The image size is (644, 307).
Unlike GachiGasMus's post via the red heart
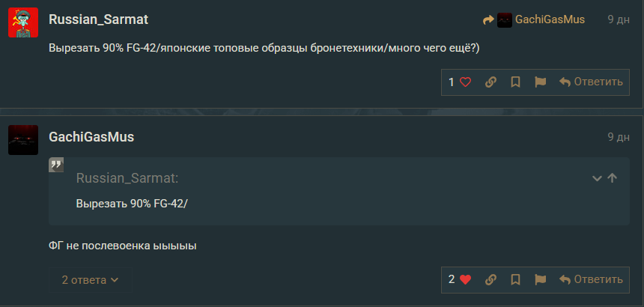click(465, 280)
